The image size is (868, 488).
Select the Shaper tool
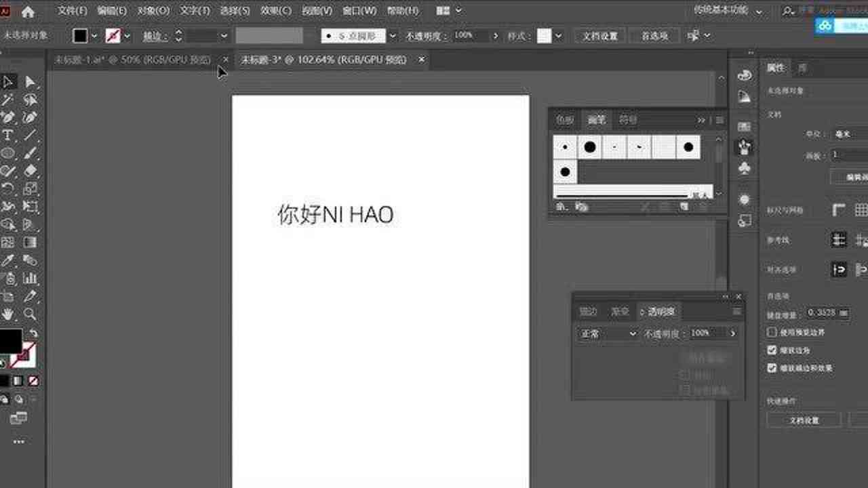tap(8, 171)
